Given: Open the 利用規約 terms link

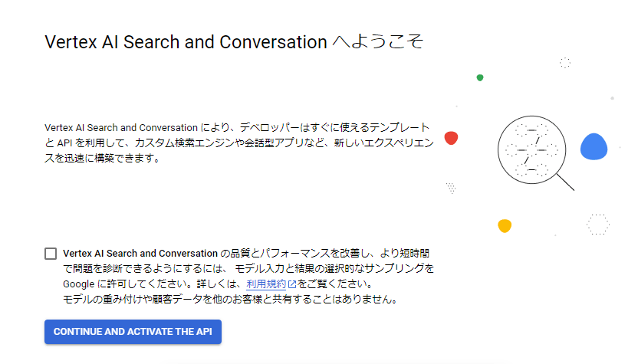Looking at the screenshot, I should coord(267,284).
